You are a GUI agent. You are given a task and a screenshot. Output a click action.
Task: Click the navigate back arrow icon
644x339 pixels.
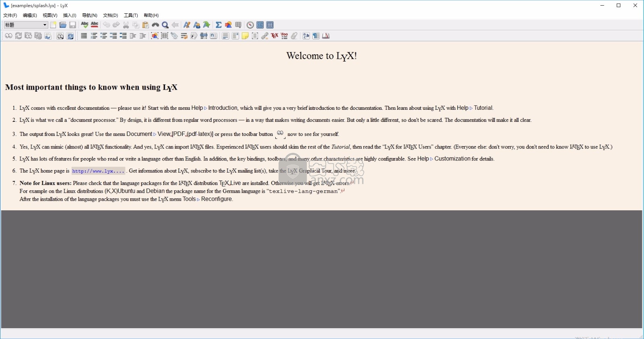click(175, 25)
